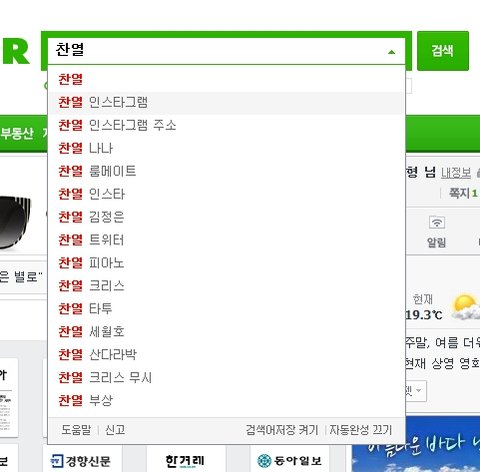Click the weather sun cloud icon
Viewport: 480px width, 472px height.
coord(465,307)
